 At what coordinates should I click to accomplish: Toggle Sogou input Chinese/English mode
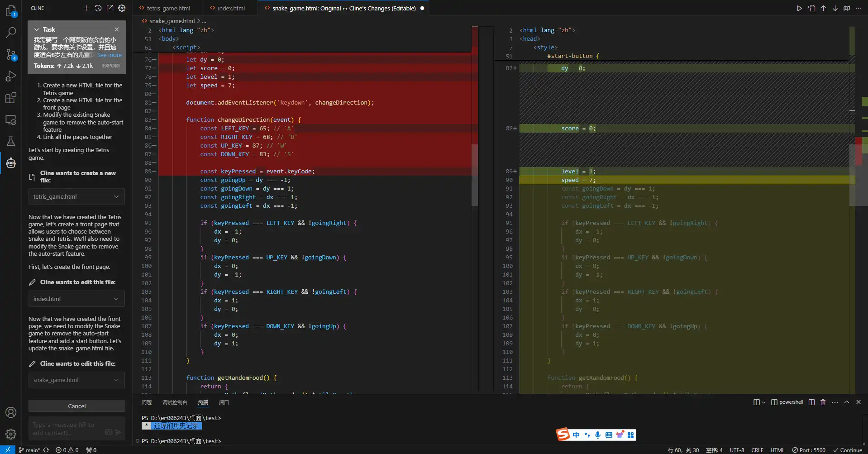[x=576, y=435]
